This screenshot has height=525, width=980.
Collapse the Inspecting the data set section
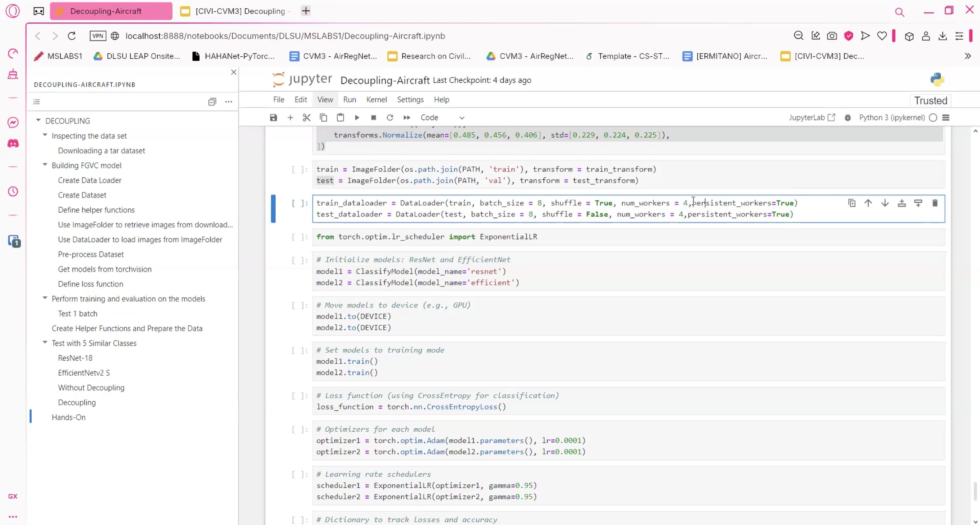click(45, 135)
